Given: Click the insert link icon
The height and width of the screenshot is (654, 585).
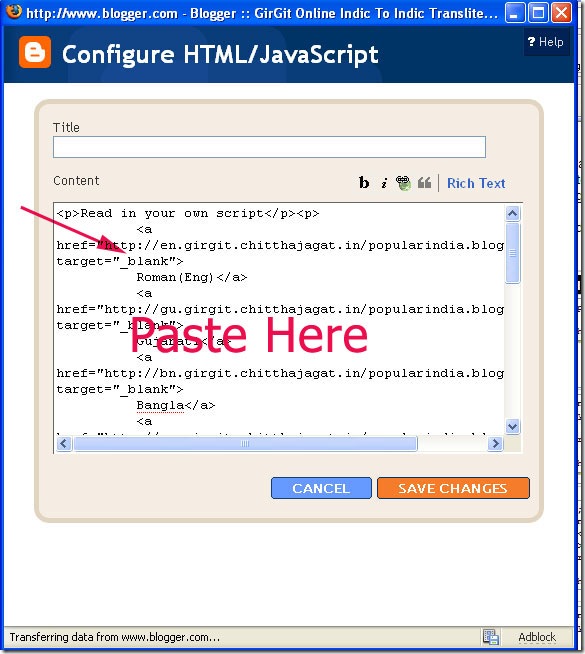Looking at the screenshot, I should 403,183.
